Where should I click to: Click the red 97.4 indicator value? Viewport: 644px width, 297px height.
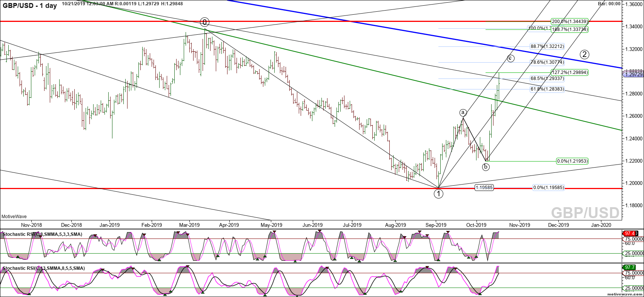click(630, 234)
